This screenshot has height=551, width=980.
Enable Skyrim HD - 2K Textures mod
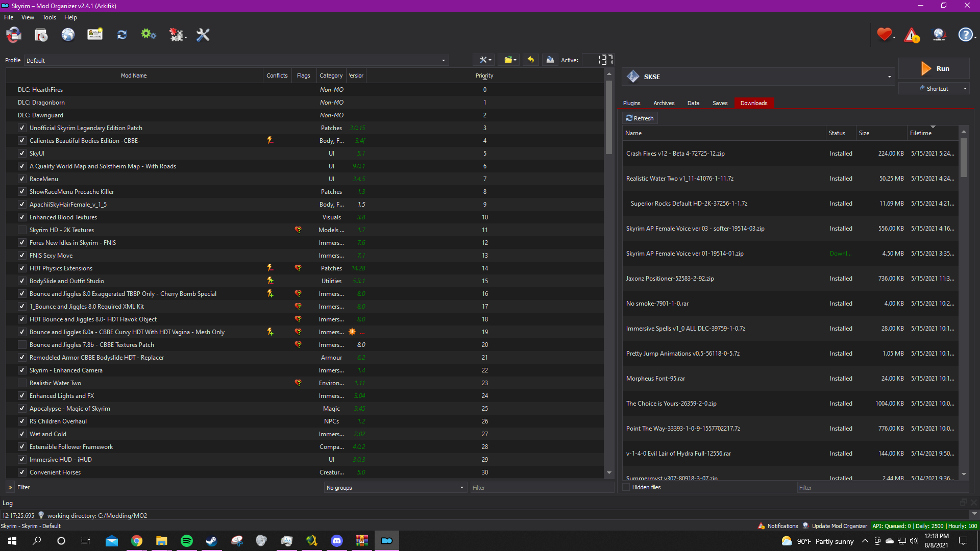click(x=22, y=230)
